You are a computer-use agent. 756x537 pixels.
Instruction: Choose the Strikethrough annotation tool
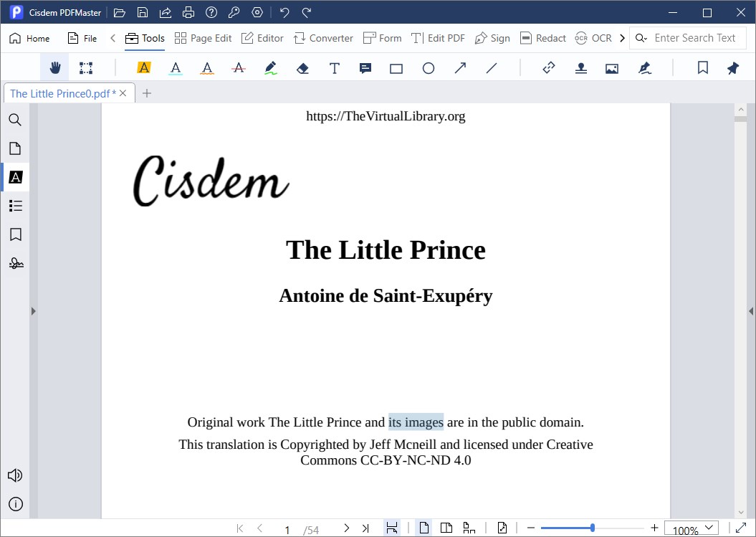239,68
